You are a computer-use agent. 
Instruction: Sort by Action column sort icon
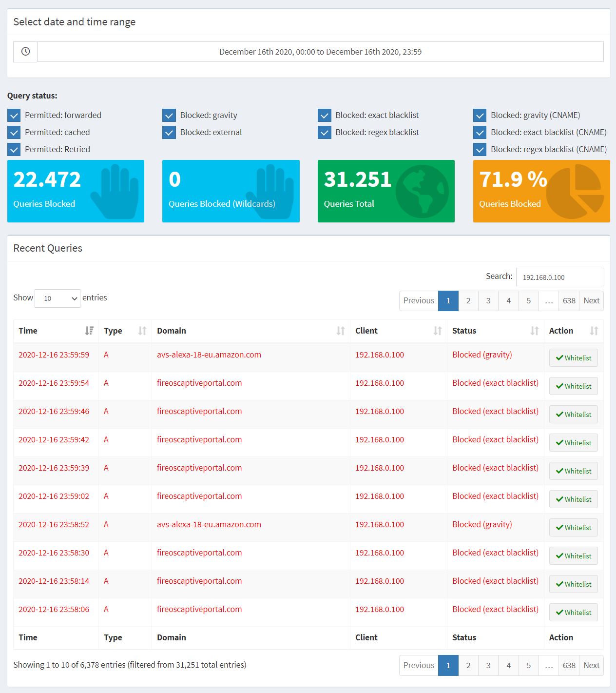click(x=594, y=331)
